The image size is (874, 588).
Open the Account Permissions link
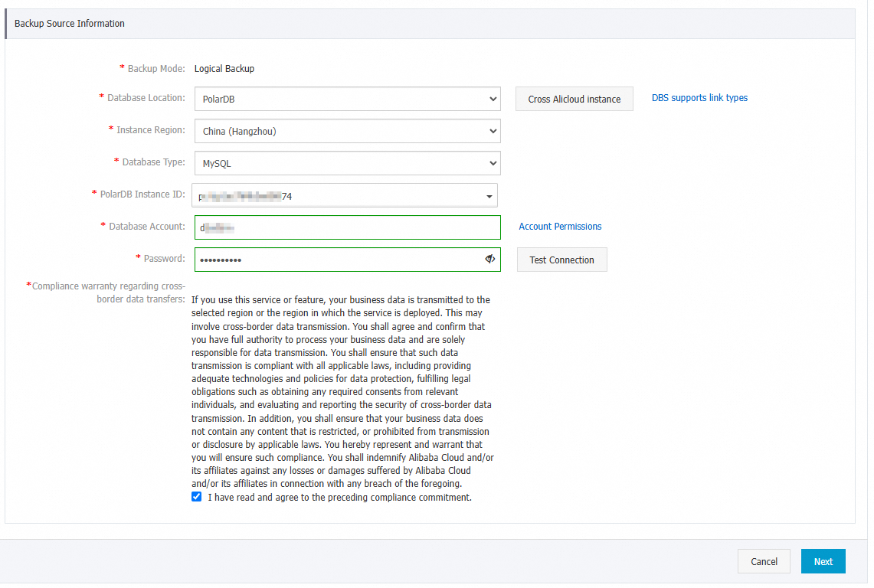(560, 227)
